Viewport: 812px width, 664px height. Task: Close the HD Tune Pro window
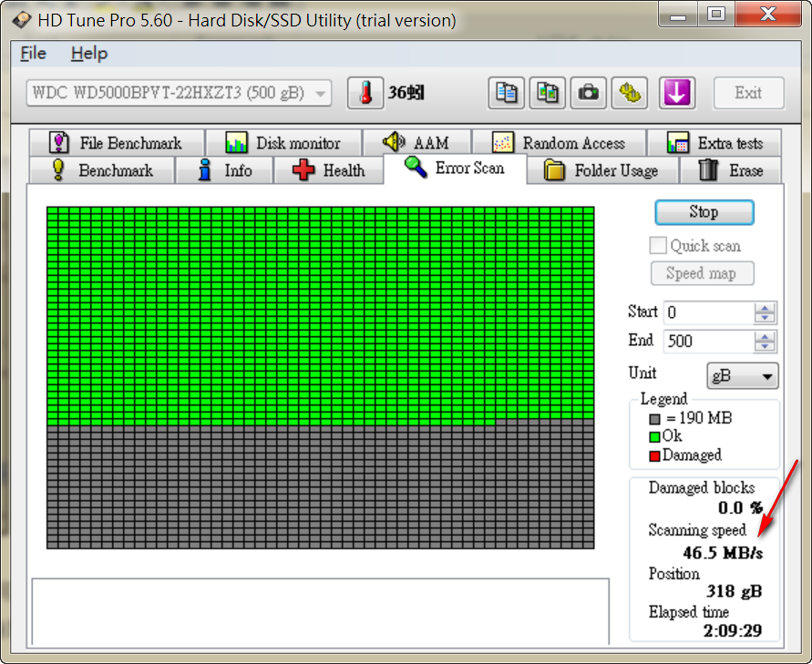pyautogui.click(x=768, y=14)
